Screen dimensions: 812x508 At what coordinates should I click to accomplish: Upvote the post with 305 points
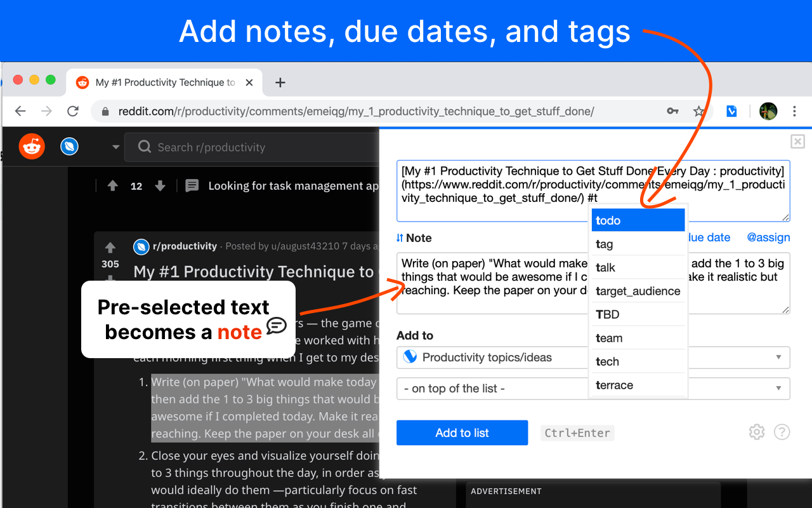pos(110,248)
